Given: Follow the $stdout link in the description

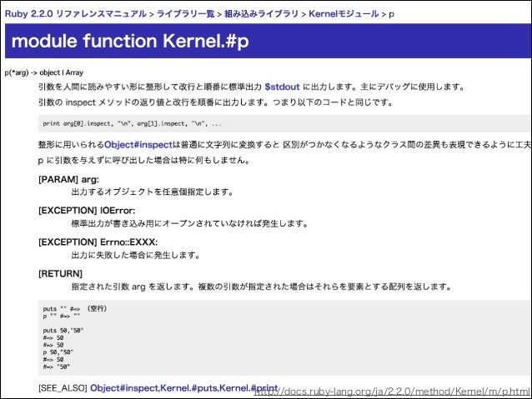Looking at the screenshot, I should (282, 87).
